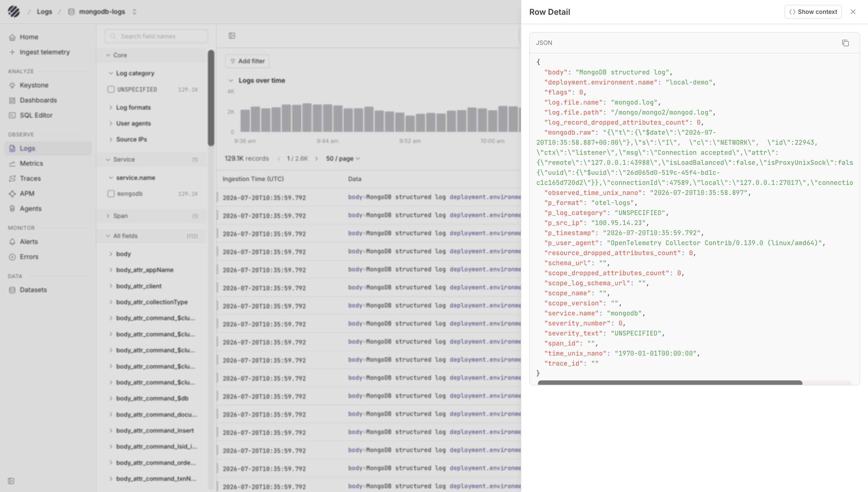Click the Add filter button
The height and width of the screenshot is (492, 868).
[x=247, y=61]
